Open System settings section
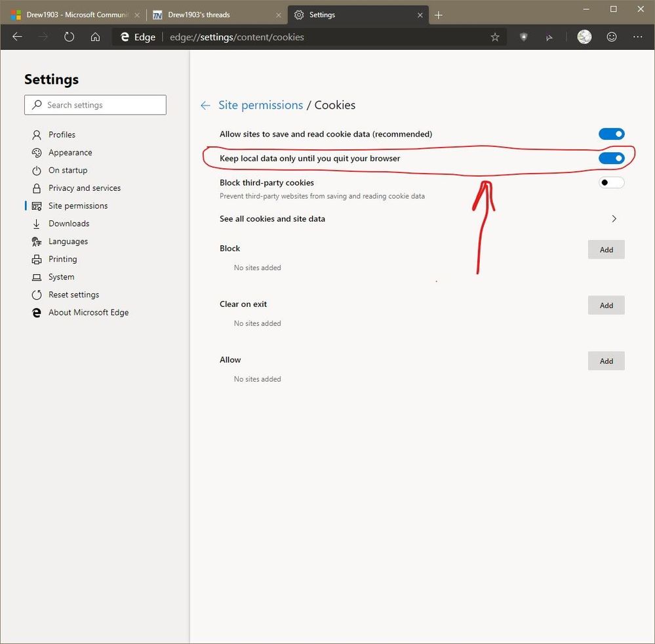 [x=62, y=277]
